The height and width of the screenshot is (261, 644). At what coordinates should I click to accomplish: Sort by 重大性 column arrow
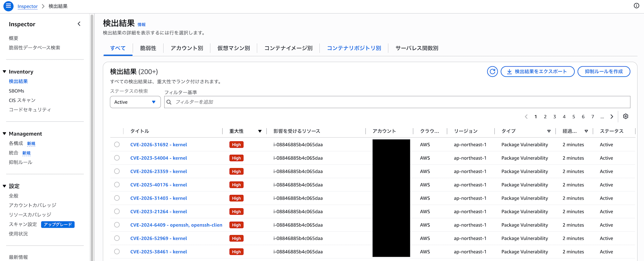[260, 131]
